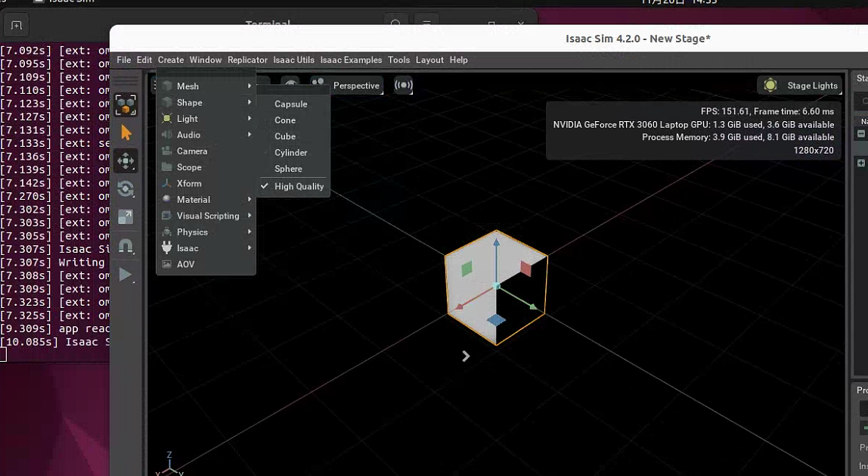Click the blue plane handle on gizmo
Viewport: 868px width, 476px height.
496,320
